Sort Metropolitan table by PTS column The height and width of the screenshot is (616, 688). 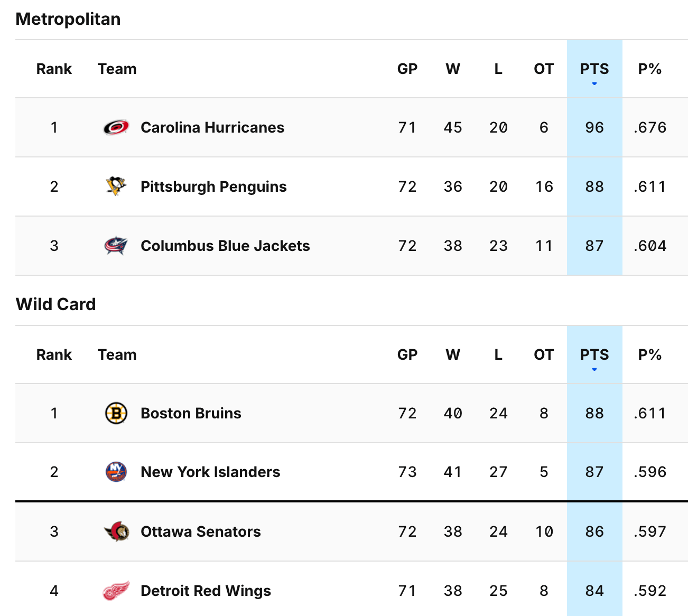click(594, 69)
